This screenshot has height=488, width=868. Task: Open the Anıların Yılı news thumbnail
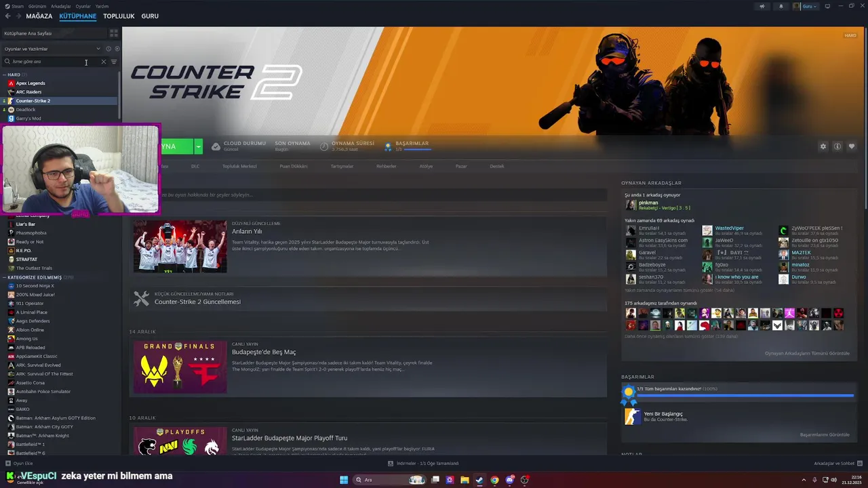tap(180, 246)
